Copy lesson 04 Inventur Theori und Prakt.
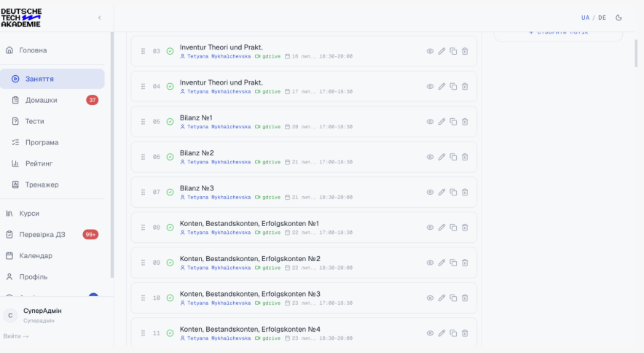 click(453, 86)
